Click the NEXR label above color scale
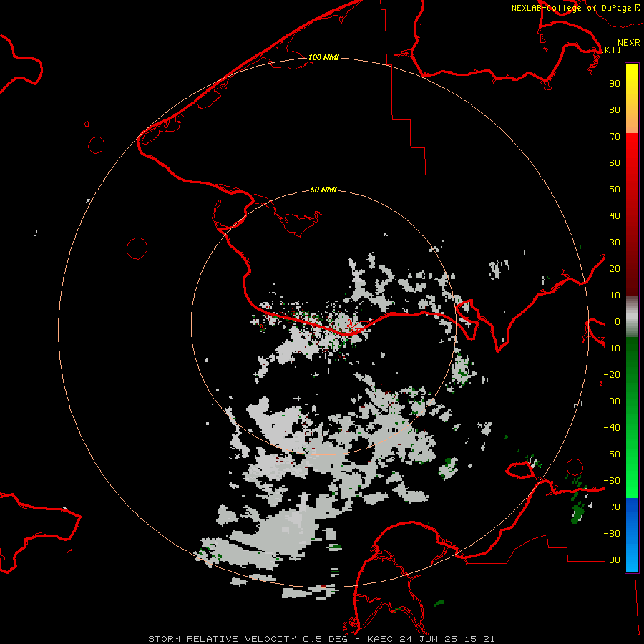This screenshot has height=644, width=644. [x=628, y=43]
